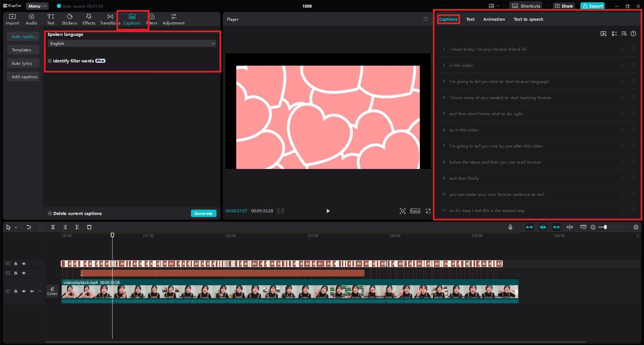This screenshot has height=345, width=644.
Task: Click the playhead marker on timeline ruler
Action: [112, 235]
